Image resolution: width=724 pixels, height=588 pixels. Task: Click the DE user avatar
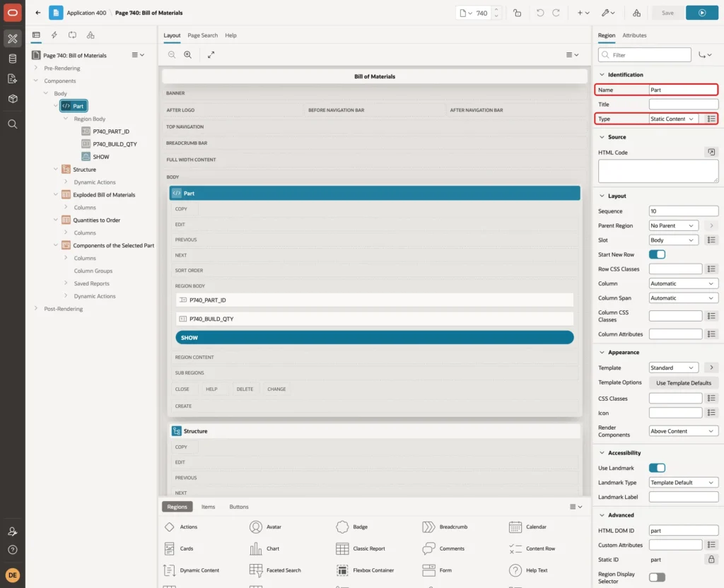(13, 575)
